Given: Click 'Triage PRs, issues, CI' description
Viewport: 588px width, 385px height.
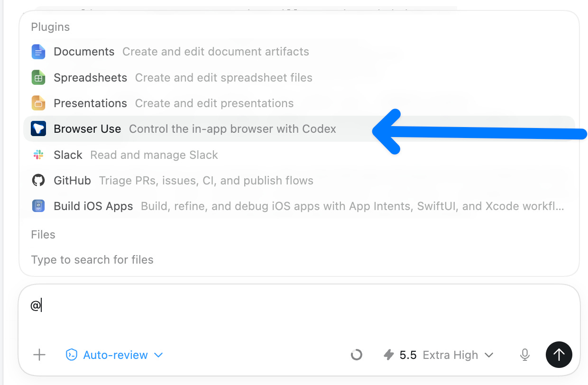Looking at the screenshot, I should click(206, 181).
